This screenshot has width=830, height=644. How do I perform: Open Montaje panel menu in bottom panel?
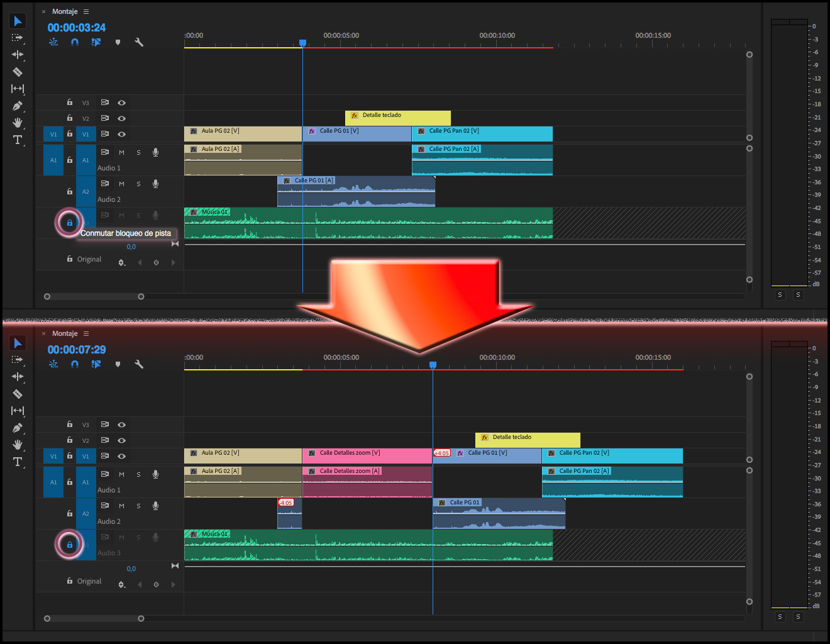click(86, 333)
